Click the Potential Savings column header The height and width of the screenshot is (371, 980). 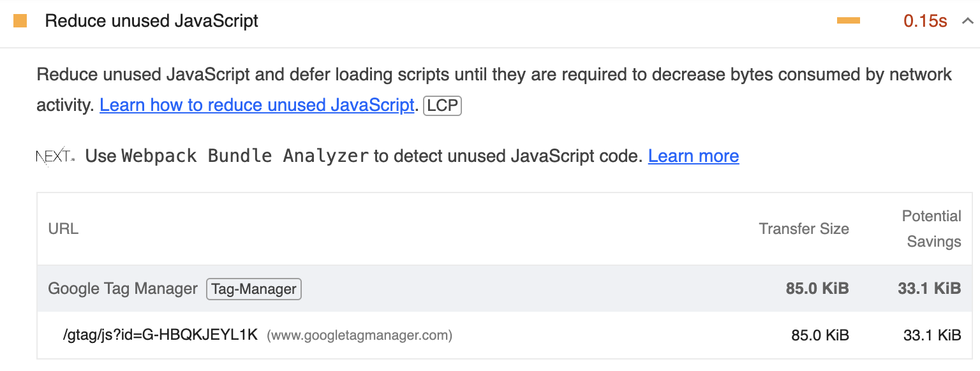(x=932, y=228)
